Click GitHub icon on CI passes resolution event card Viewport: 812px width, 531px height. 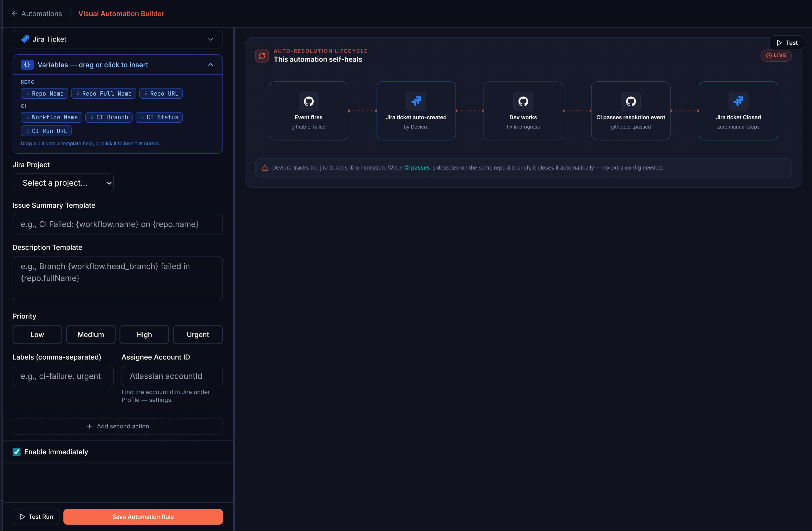click(x=631, y=101)
